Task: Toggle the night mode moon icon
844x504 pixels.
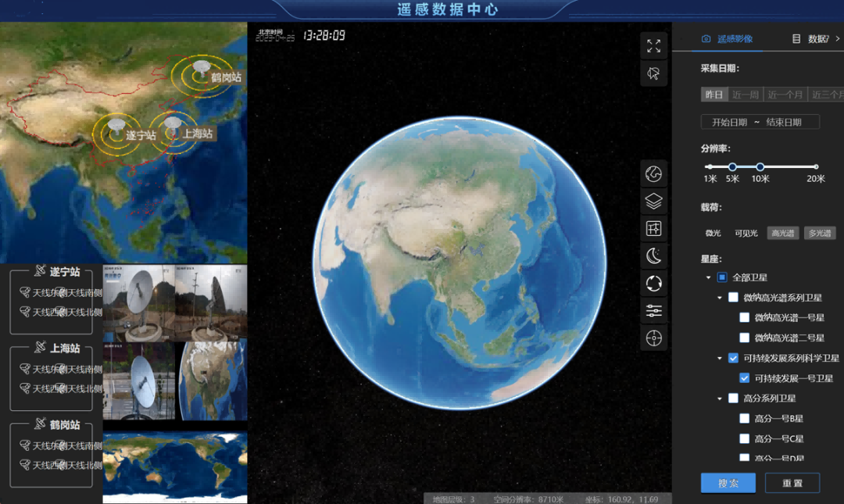Action: (x=654, y=255)
